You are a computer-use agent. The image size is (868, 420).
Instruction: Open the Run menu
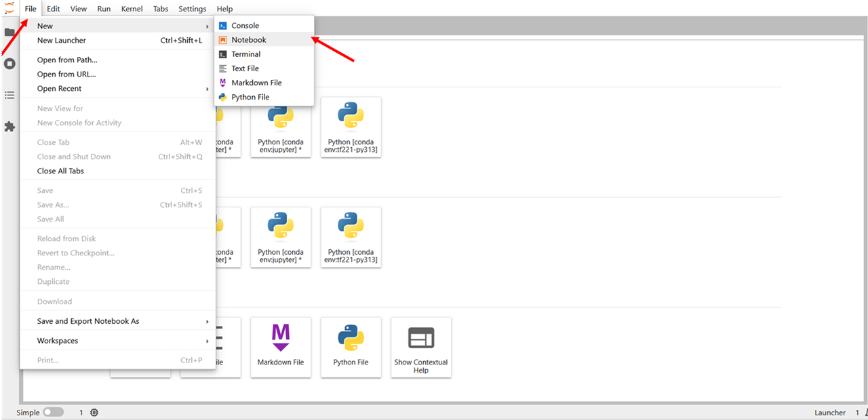click(104, 9)
